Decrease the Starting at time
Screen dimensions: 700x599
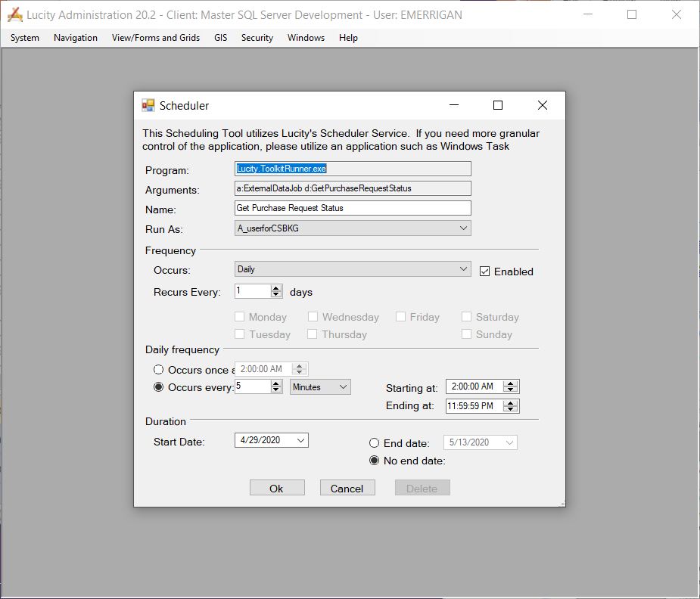(x=511, y=390)
